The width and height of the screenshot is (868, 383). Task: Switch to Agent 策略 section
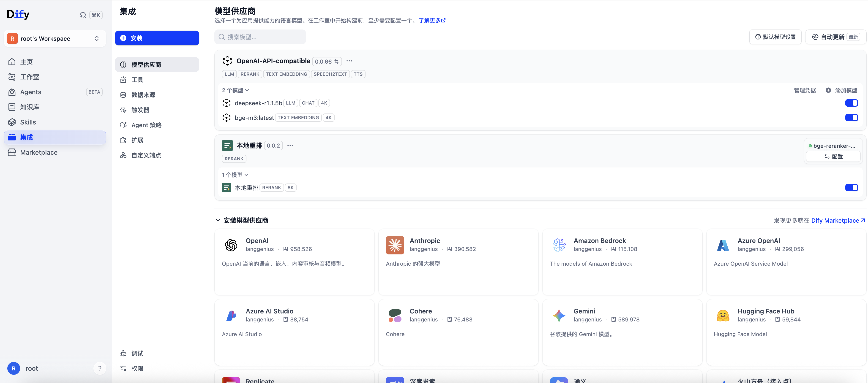157,125
